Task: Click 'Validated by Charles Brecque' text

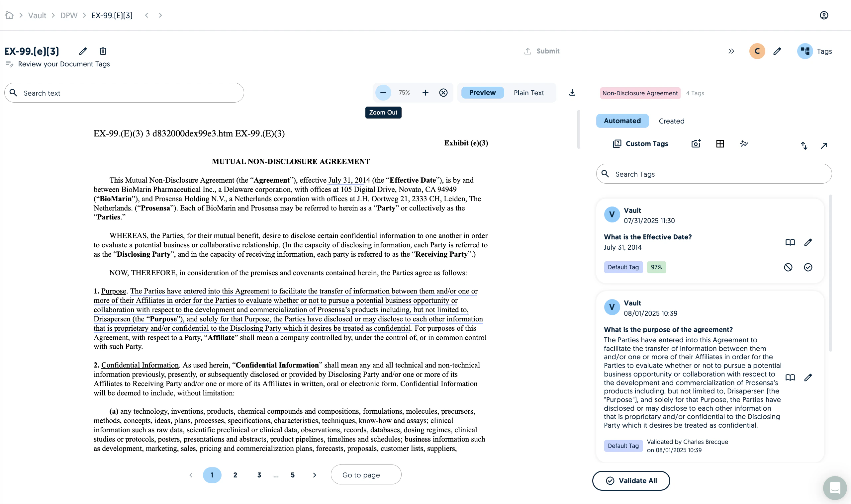Action: pos(687,442)
